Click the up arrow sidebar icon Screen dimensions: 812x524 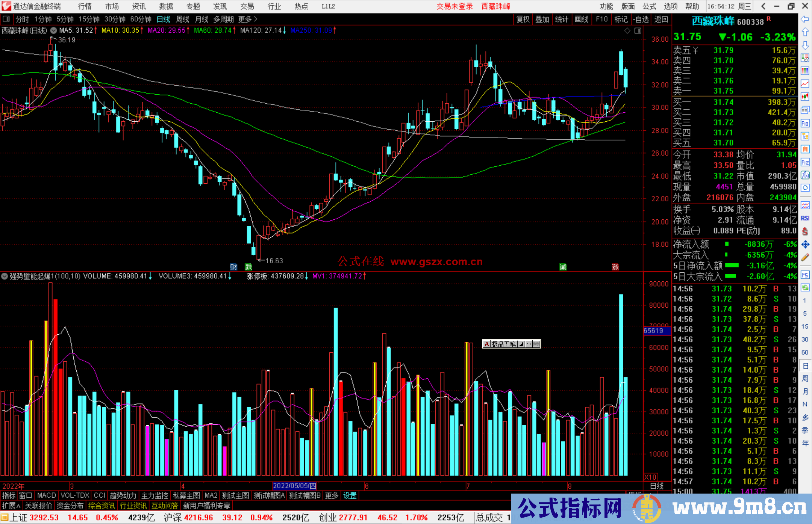[805, 32]
